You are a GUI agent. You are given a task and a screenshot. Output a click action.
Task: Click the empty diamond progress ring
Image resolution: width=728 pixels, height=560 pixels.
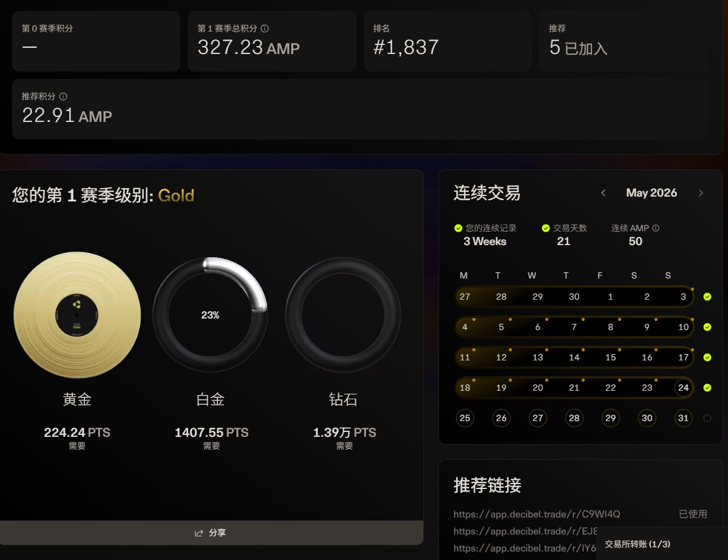(x=342, y=315)
